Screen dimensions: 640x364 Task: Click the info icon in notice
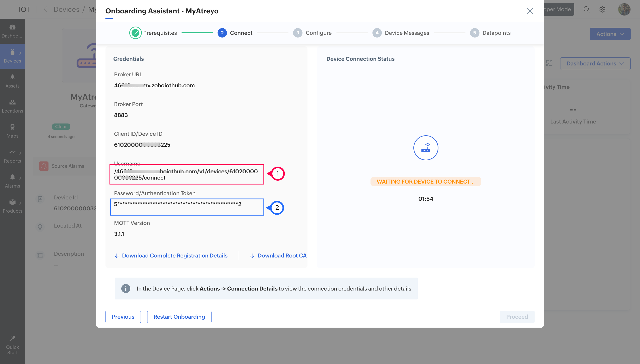126,288
